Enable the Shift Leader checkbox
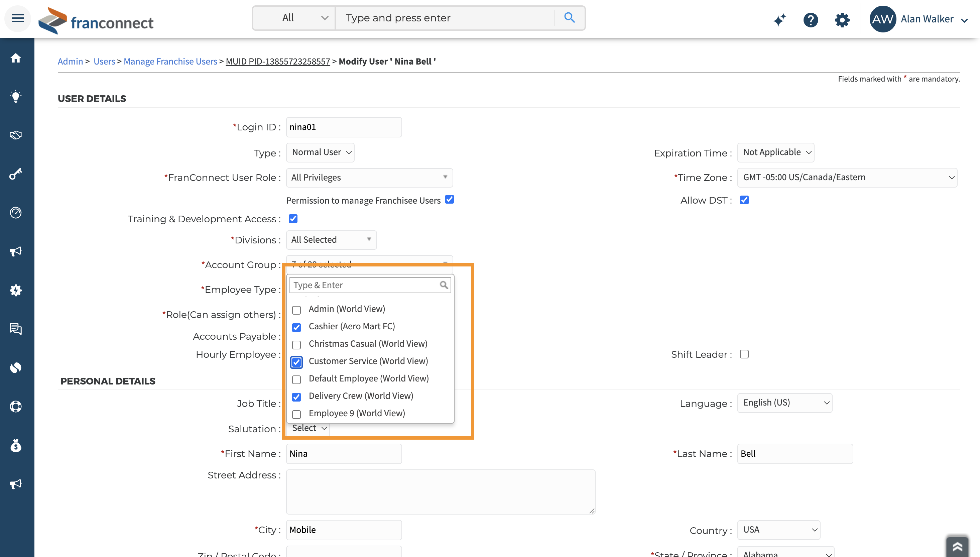Viewport: 980px width, 557px height. (744, 354)
